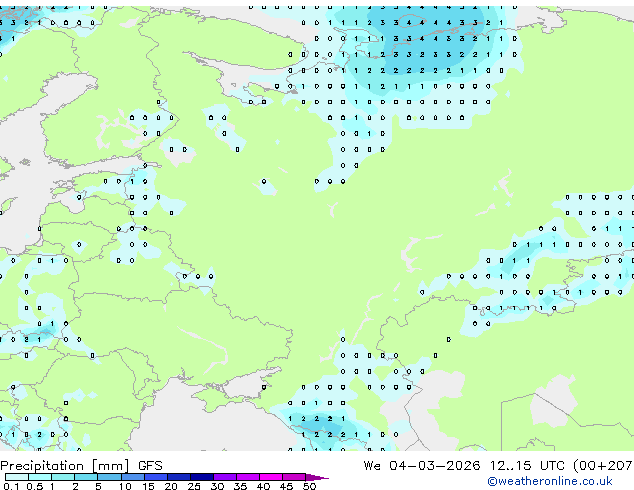Pick the magenta swatch between 40 and 45
This screenshot has height=490, width=634.
point(271,477)
